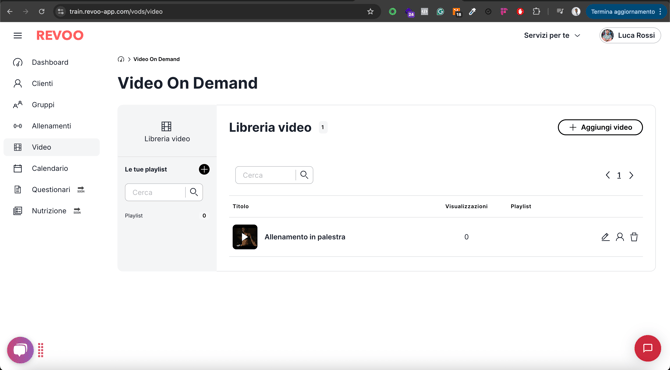Click the Video film icon in sidebar
Screen dimensions: 670x370
(x=18, y=147)
